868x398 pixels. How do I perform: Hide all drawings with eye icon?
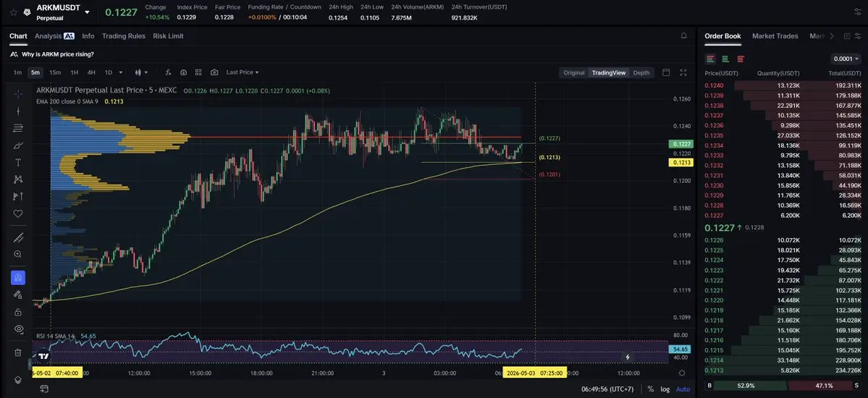[x=17, y=329]
